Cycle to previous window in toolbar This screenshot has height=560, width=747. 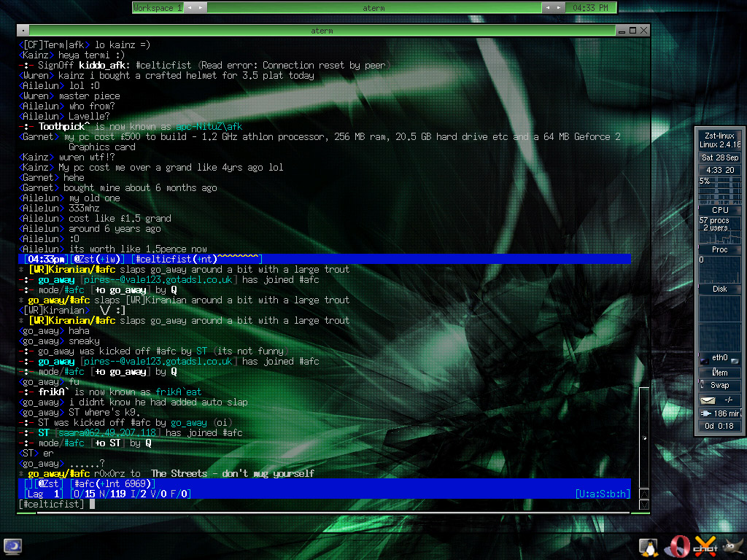click(x=547, y=8)
